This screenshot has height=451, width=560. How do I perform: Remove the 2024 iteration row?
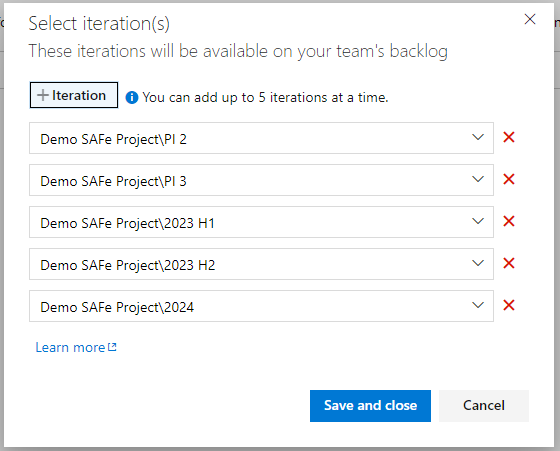[509, 305]
